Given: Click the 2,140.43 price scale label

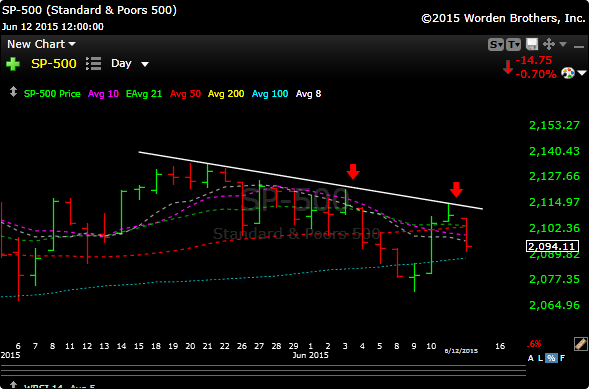Looking at the screenshot, I should [554, 151].
